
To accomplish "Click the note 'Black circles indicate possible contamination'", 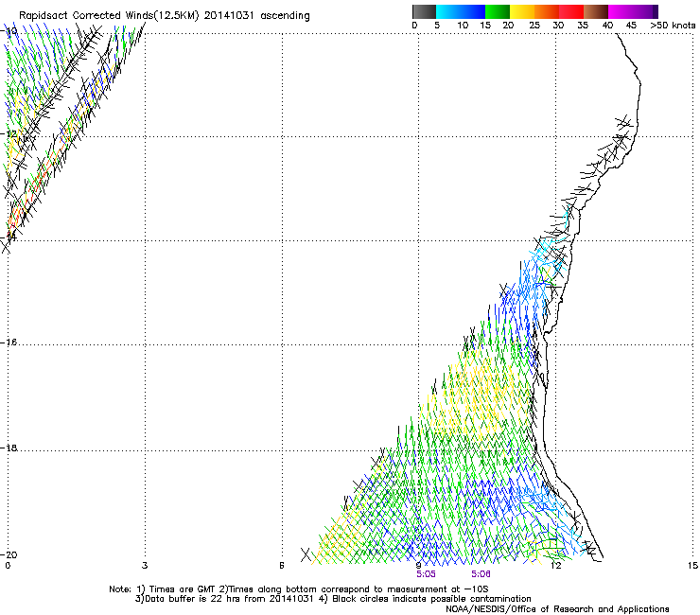I will (431, 599).
